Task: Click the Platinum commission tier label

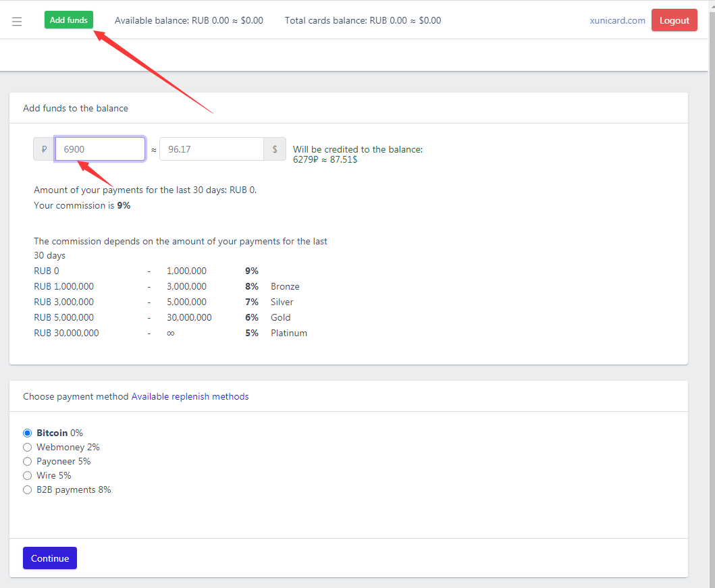Action: click(x=288, y=333)
